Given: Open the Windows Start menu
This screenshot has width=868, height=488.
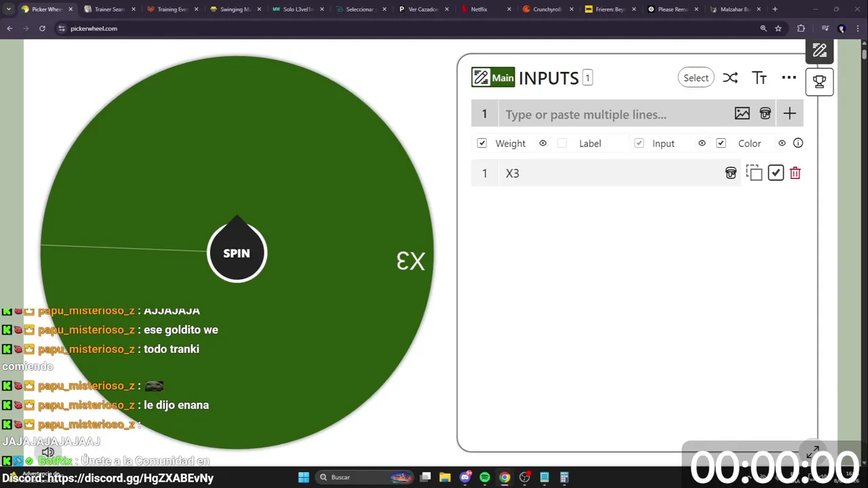Looking at the screenshot, I should [x=304, y=477].
